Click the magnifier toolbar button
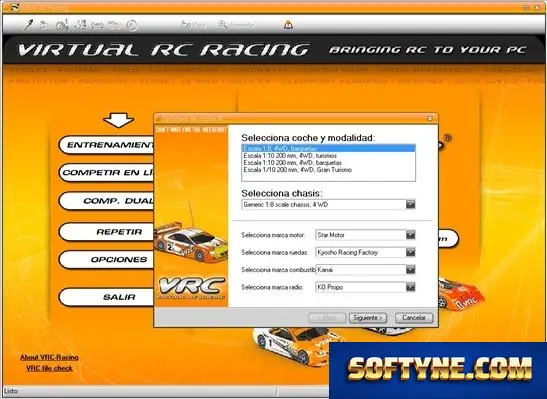547x399 pixels. coord(237,25)
